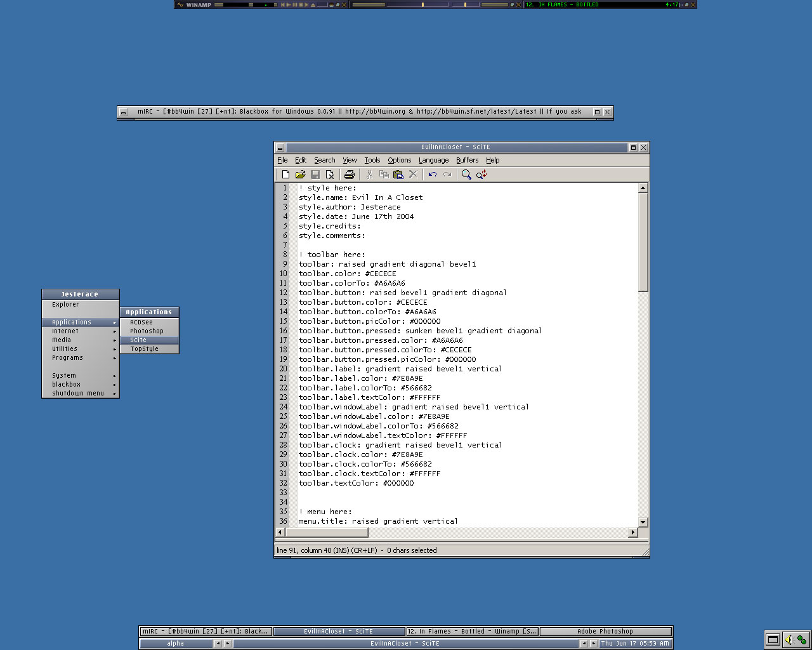Open the Help menu
Image resolution: width=812 pixels, height=650 pixels.
point(493,160)
